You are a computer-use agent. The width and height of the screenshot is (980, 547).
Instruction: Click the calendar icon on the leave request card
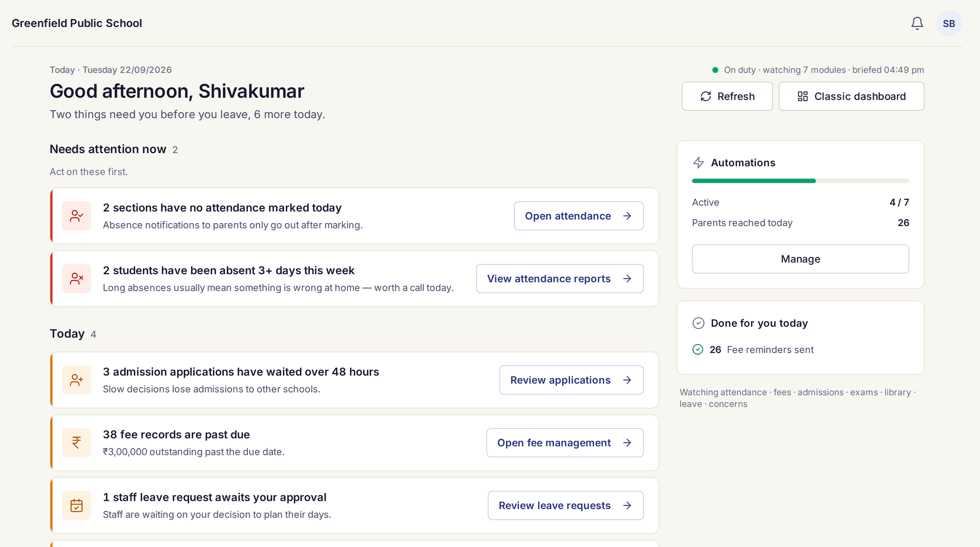pyautogui.click(x=76, y=505)
